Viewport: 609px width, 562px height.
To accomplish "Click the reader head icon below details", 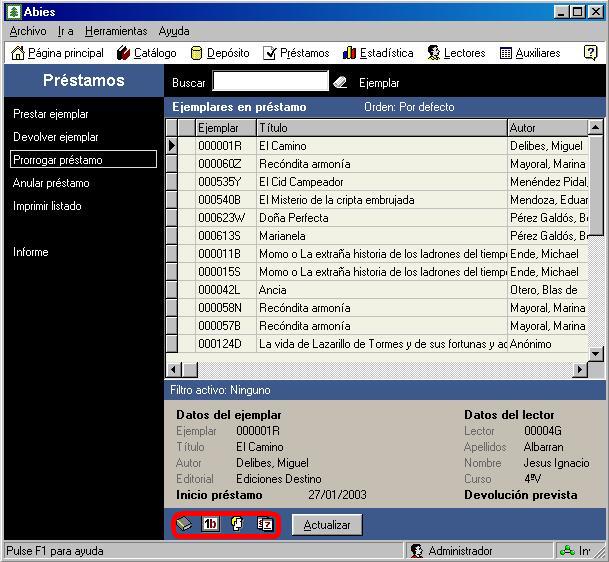I will 238,524.
